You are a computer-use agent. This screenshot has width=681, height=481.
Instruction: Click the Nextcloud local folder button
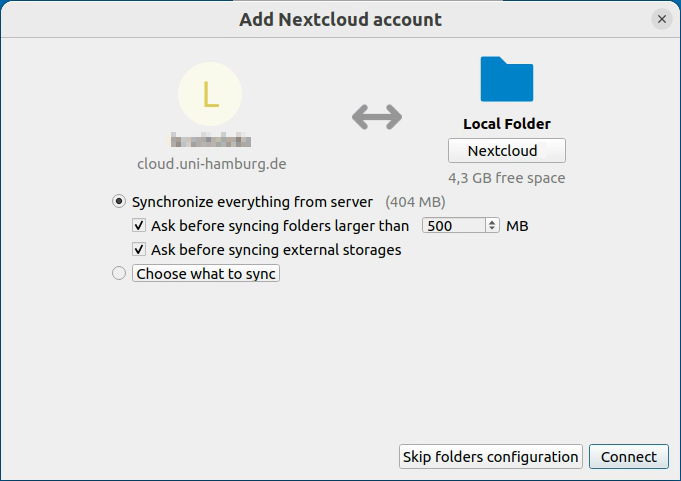[507, 151]
